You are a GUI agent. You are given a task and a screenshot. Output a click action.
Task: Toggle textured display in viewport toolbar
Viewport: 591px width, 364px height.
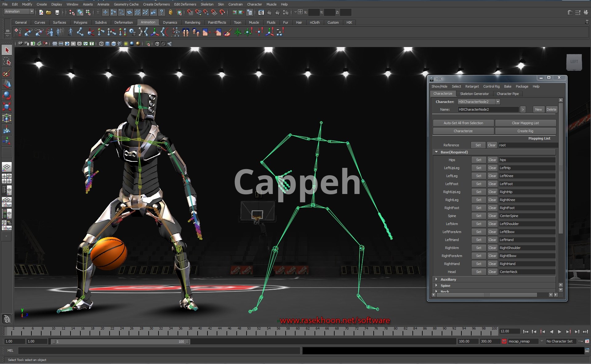119,44
